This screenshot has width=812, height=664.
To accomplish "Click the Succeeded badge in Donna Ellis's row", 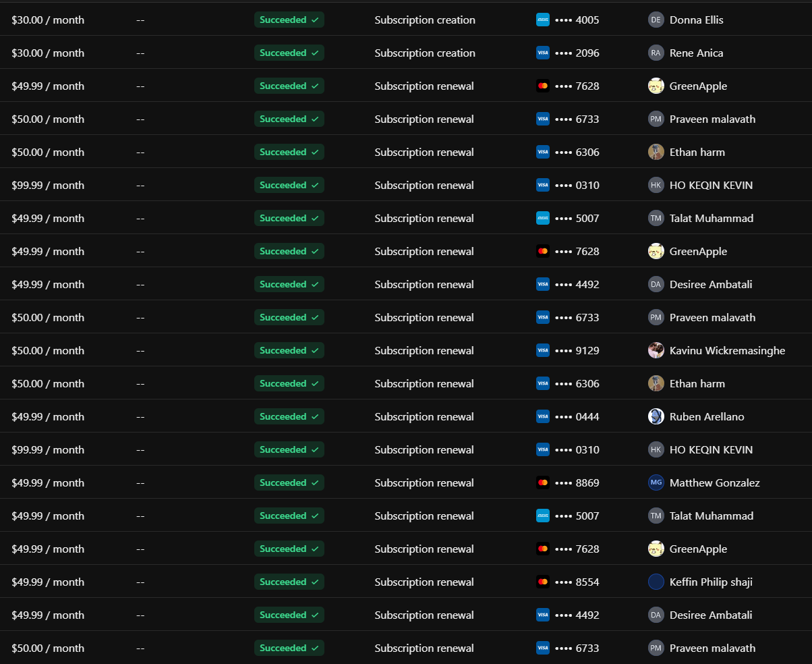I will pyautogui.click(x=289, y=20).
